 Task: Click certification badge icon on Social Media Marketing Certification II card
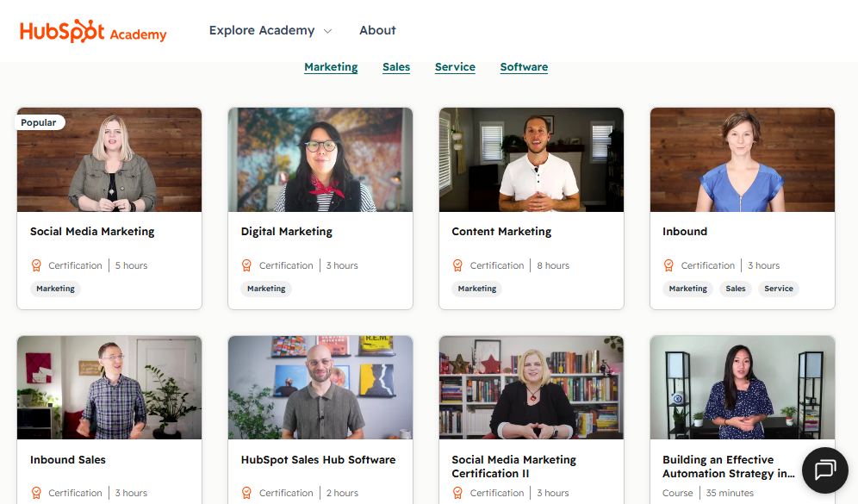tap(457, 493)
